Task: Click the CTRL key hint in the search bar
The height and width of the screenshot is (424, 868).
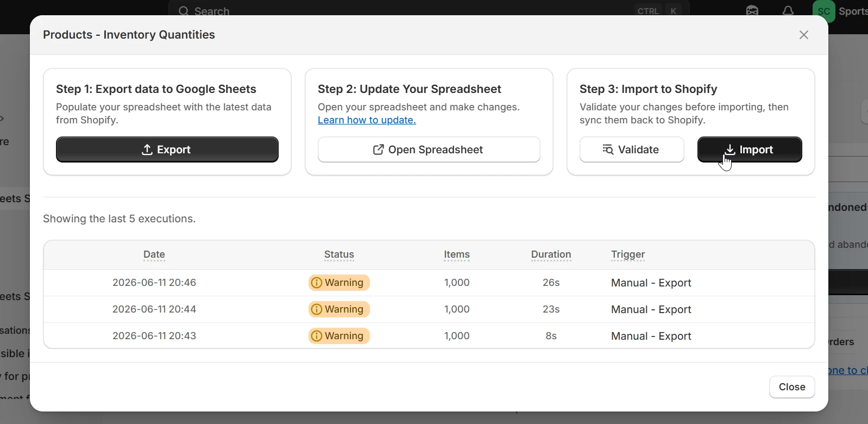Action: coord(648,10)
